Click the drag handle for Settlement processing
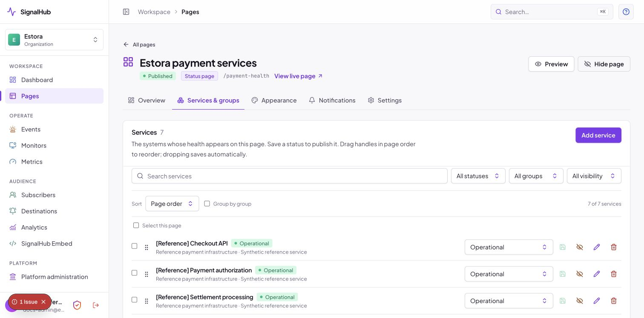The height and width of the screenshot is (318, 644). click(x=147, y=301)
